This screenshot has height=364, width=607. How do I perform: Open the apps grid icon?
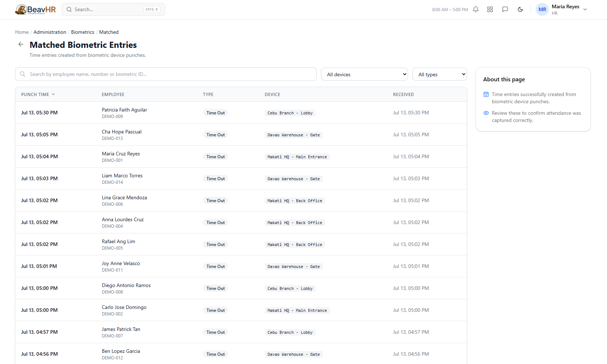490,9
